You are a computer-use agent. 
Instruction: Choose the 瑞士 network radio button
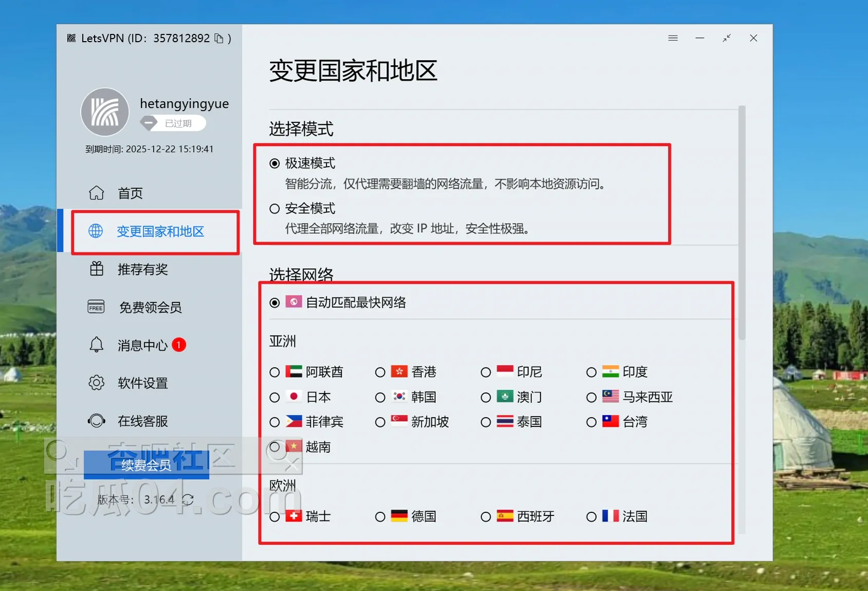[274, 516]
